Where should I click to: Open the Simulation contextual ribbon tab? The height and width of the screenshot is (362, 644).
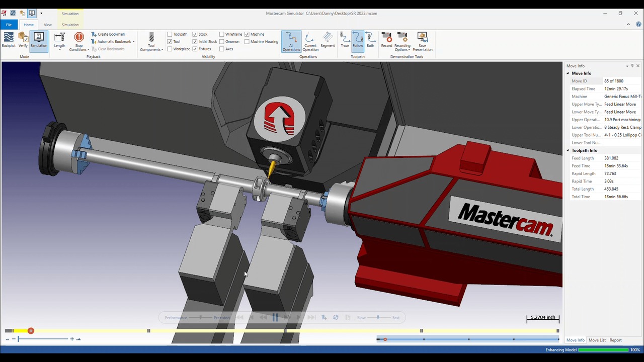[x=70, y=25]
